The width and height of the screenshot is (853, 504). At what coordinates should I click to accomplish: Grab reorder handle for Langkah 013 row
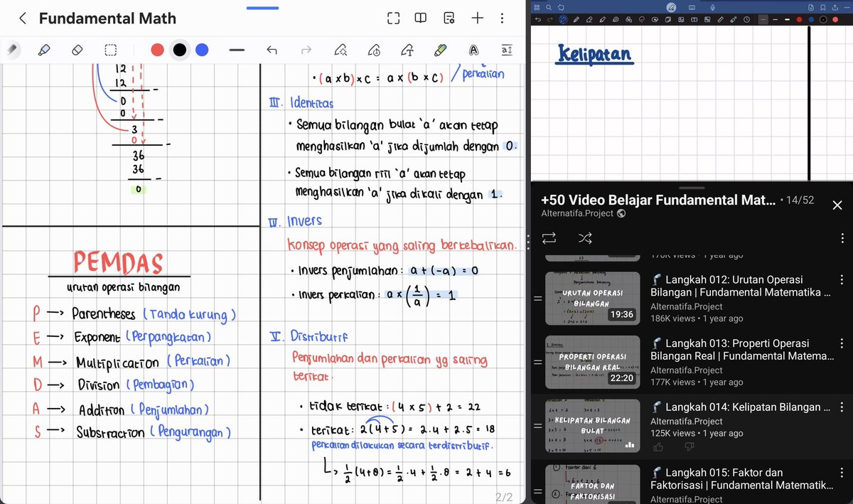pyautogui.click(x=537, y=363)
